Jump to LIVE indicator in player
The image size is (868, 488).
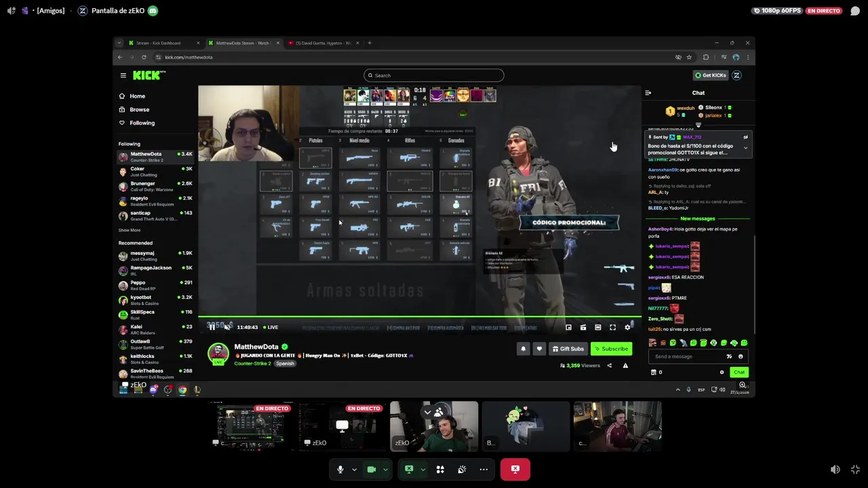coord(270,327)
